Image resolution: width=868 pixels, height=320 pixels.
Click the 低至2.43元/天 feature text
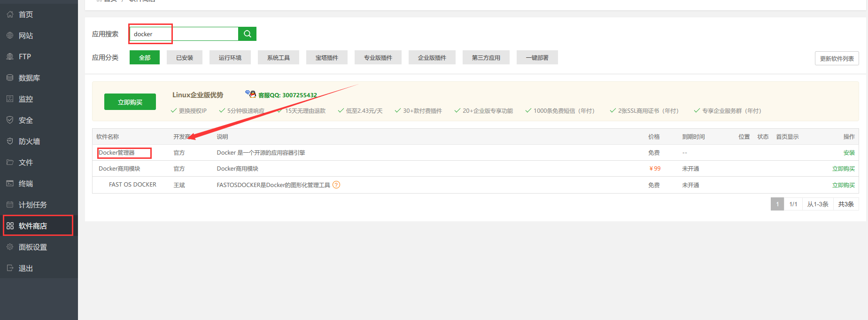pos(364,111)
